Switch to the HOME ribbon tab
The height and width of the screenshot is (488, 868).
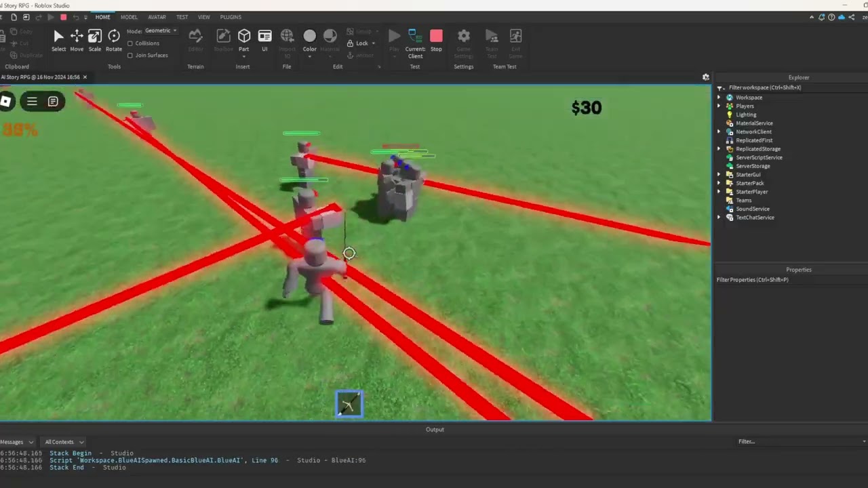click(102, 17)
